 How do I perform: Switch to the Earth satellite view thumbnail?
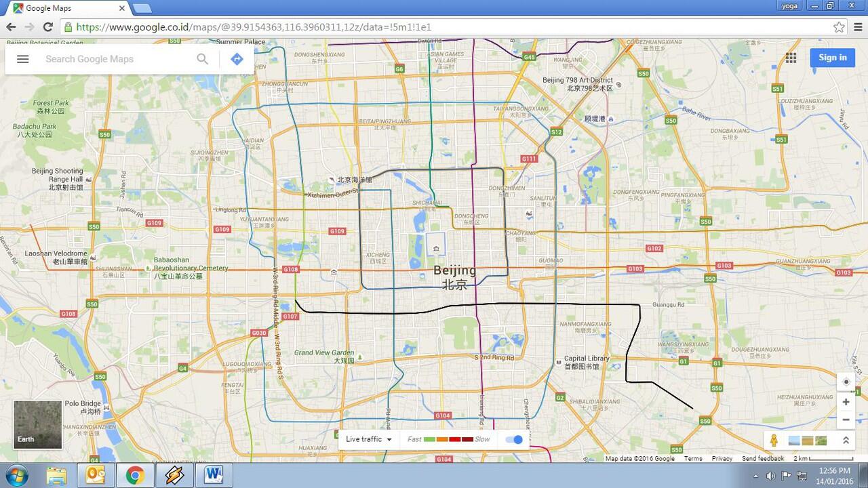tap(38, 425)
